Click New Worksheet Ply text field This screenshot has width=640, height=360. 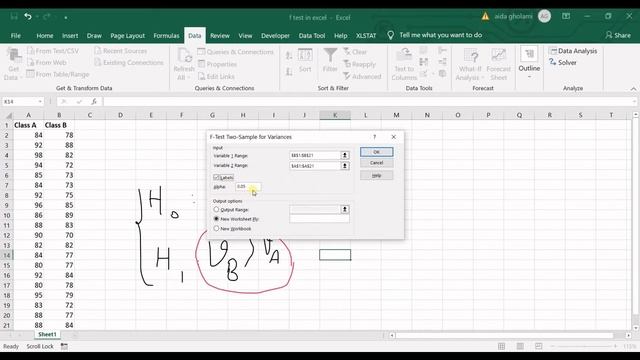[319, 219]
